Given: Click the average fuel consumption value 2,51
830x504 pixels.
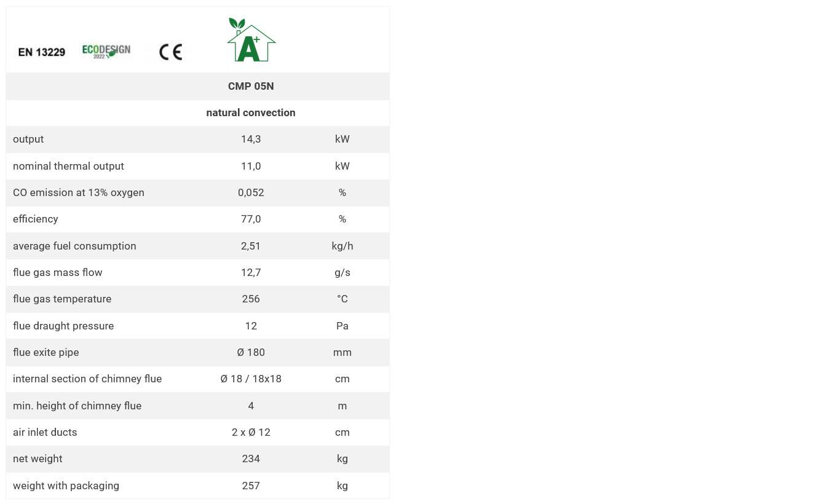Looking at the screenshot, I should pos(251,246).
